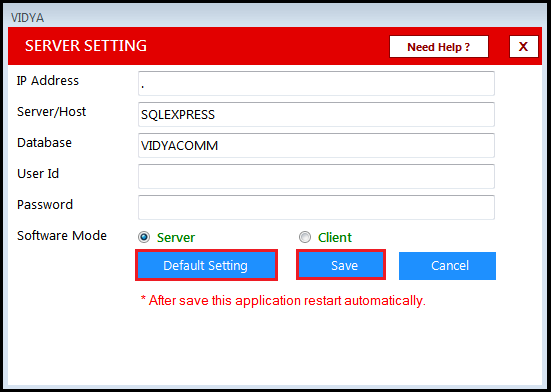
Task: Click the 'Password' label
Action: pyautogui.click(x=45, y=204)
